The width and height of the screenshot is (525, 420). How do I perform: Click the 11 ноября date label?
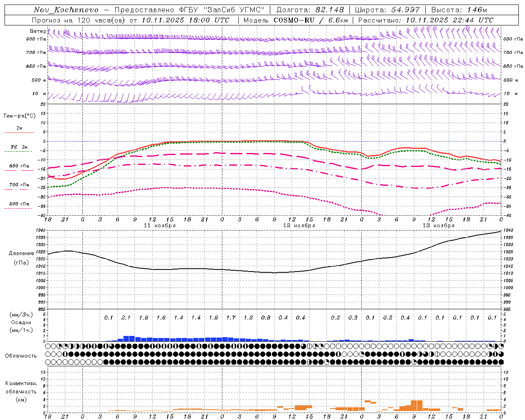[160, 226]
